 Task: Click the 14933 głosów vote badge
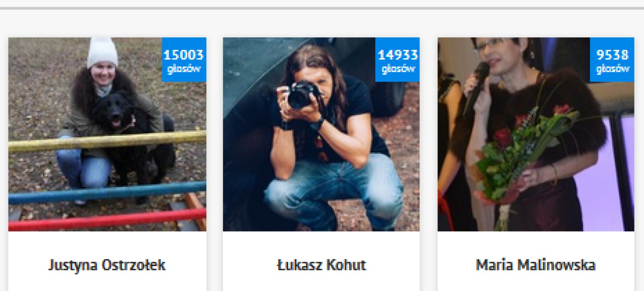(398, 60)
